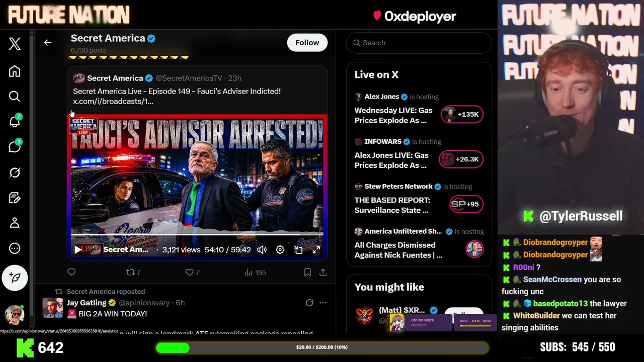Image resolution: width=644 pixels, height=362 pixels.
Task: Open the @SecretAmericaTV handle
Action: click(x=189, y=78)
